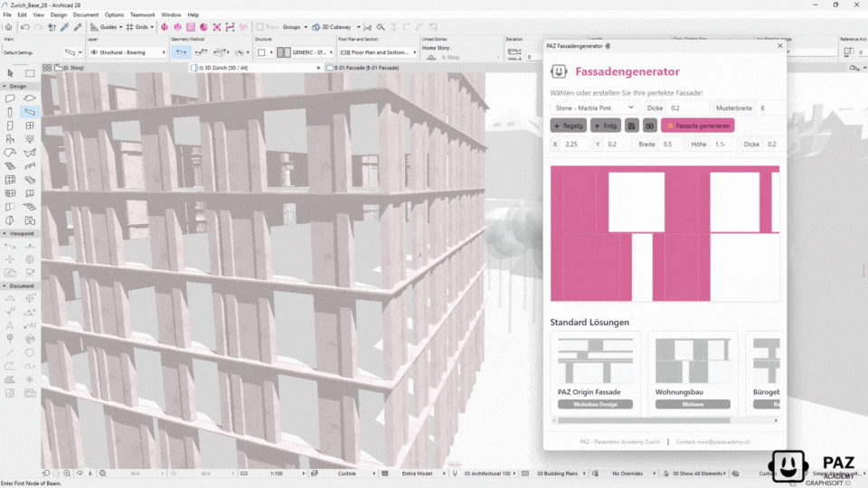The width and height of the screenshot is (868, 488).
Task: Click the horizontal scrollbar under Standard Lösungen
Action: click(x=644, y=420)
